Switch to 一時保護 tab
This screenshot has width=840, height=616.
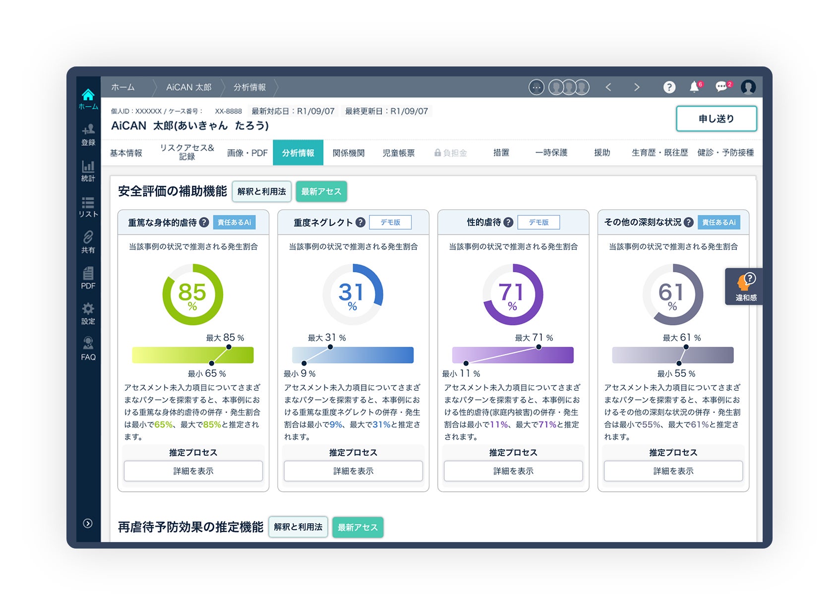[551, 153]
